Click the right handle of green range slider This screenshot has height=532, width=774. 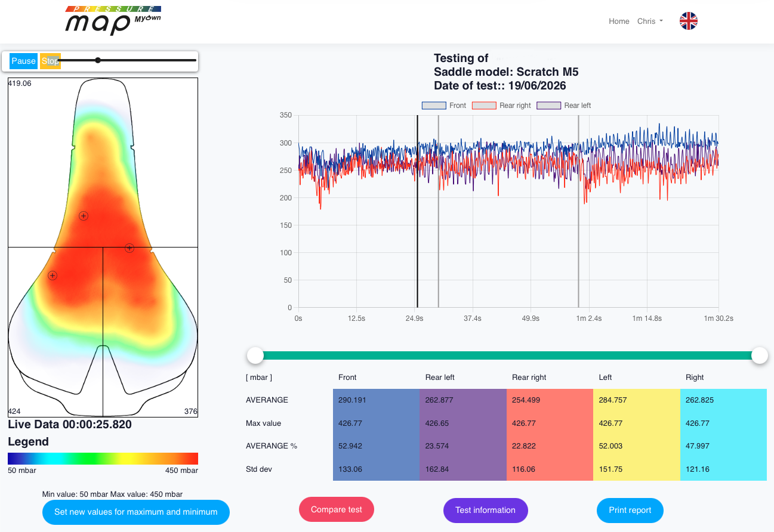pos(760,355)
